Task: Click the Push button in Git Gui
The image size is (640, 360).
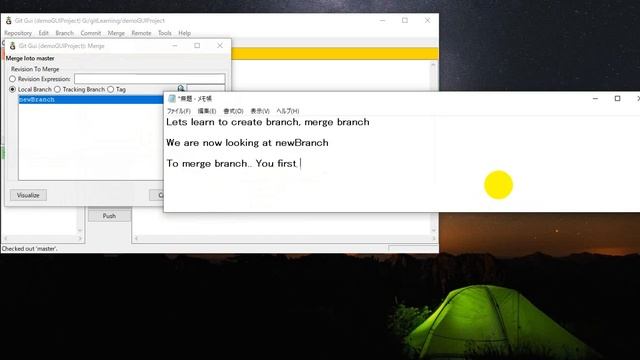Action: point(109,216)
